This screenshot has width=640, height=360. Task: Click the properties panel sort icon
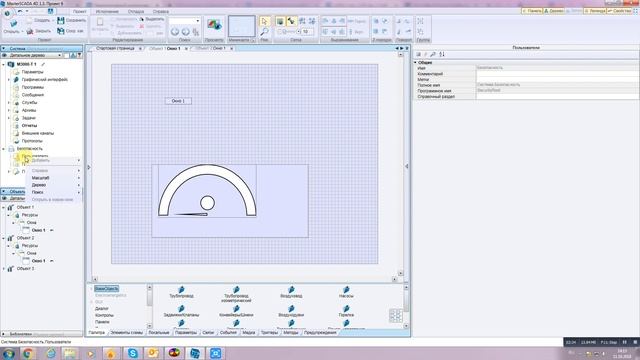(442, 54)
